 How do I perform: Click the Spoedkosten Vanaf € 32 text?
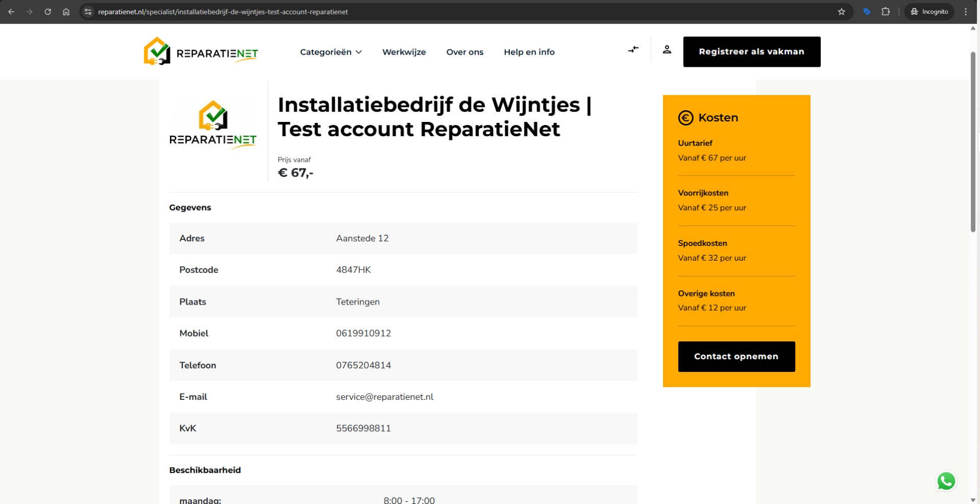coord(712,250)
